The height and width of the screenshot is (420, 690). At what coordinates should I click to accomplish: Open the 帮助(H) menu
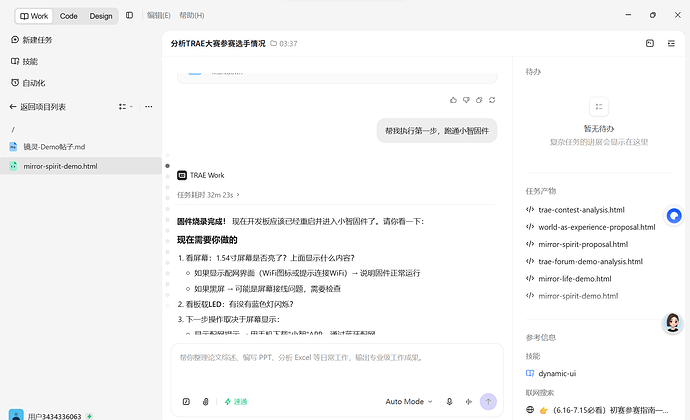point(191,15)
